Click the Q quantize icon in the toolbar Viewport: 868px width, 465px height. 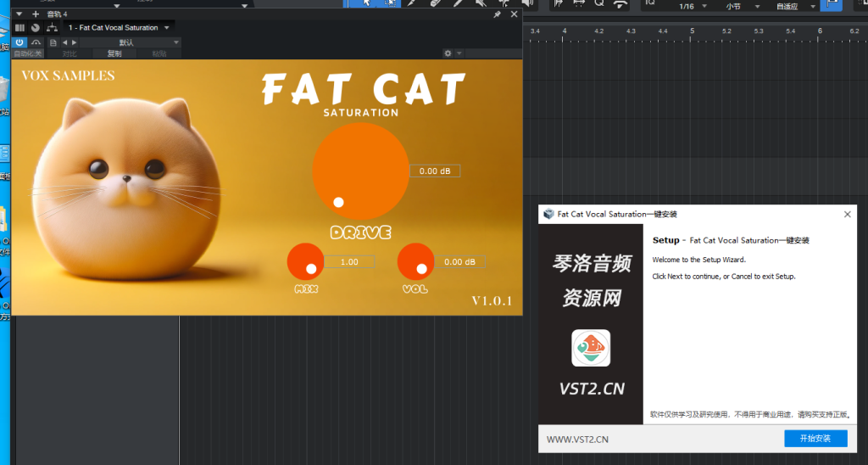point(599,3)
